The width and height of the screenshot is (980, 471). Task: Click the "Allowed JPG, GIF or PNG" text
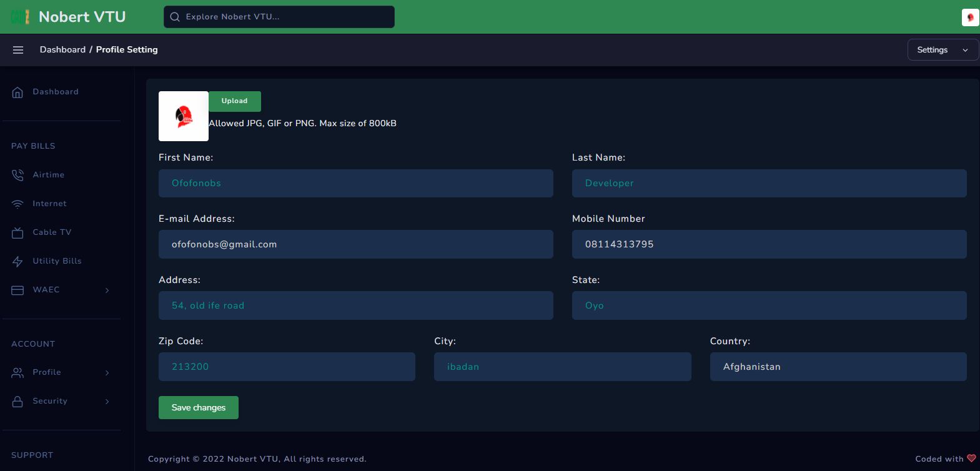(x=302, y=124)
